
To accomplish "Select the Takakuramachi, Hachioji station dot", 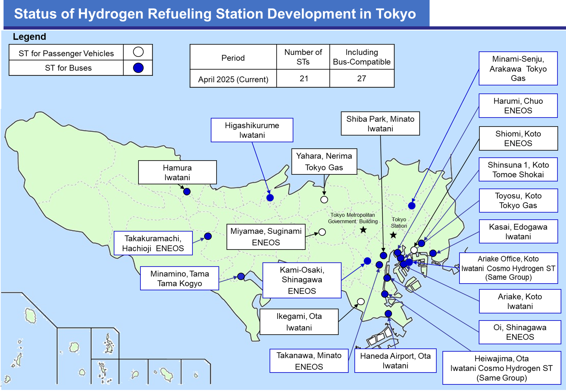I will [x=208, y=236].
